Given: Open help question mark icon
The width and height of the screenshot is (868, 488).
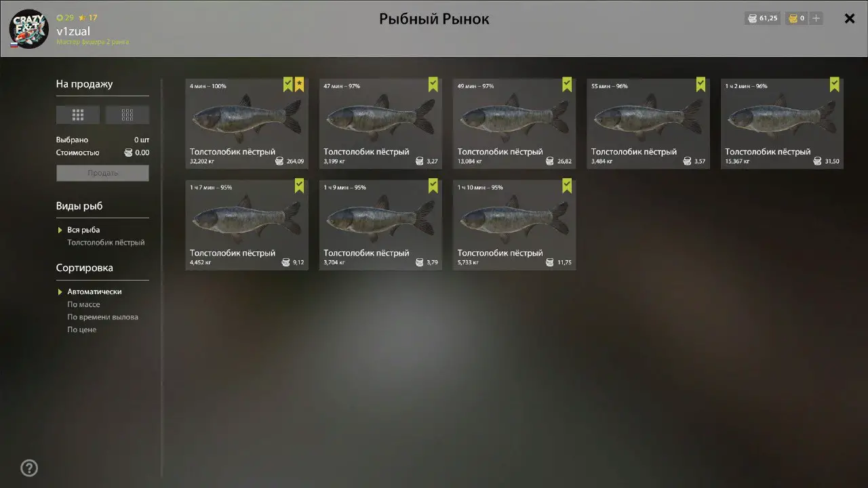Looking at the screenshot, I should pos(29,468).
